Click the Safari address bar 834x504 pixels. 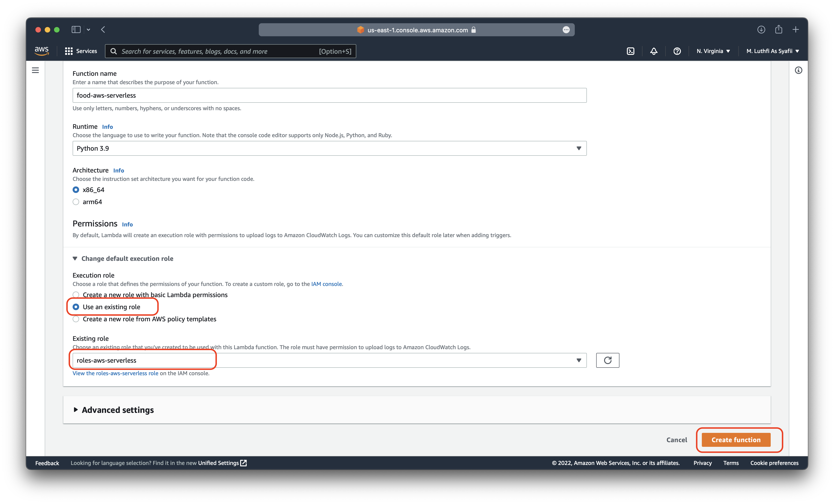click(416, 30)
